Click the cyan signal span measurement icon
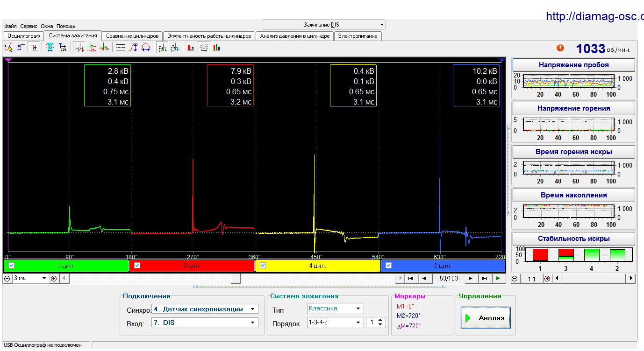Screen dimensions: 644x351 50,47
